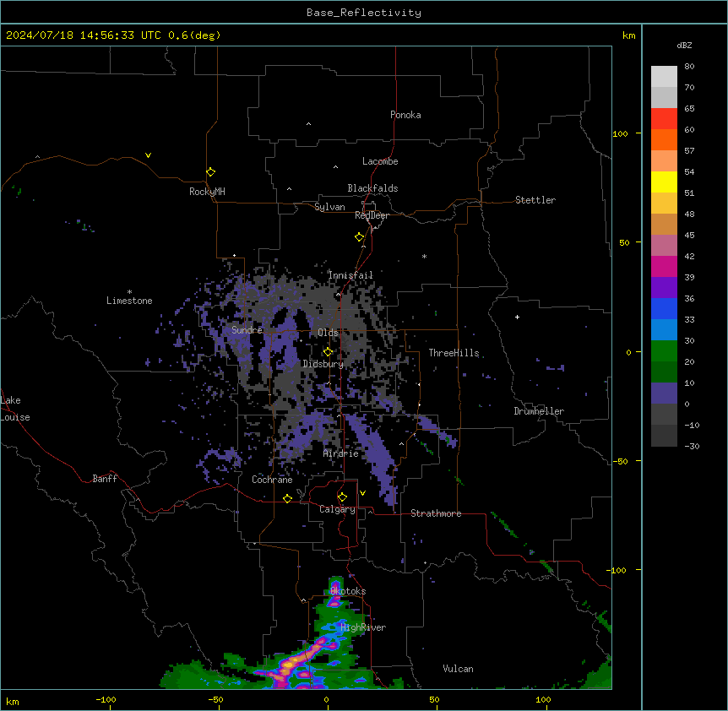This screenshot has height=711, width=728.
Task: Click the yellow station marker near RockyMH
Action: (210, 172)
